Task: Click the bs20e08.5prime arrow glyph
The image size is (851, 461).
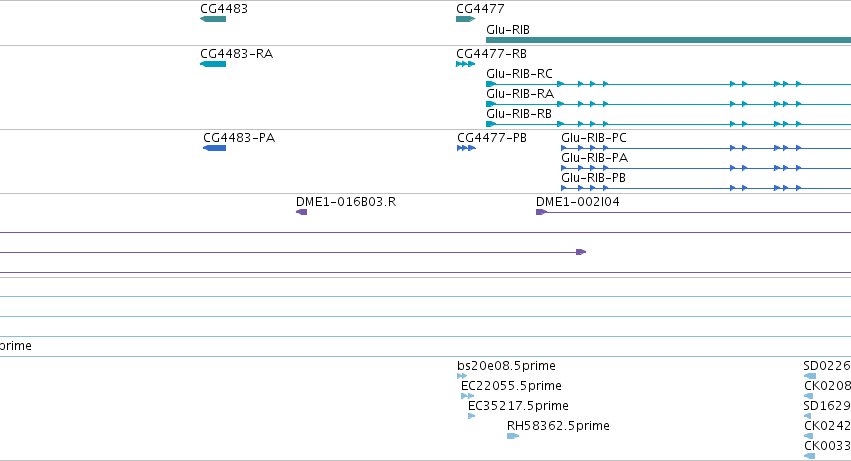Action: point(462,376)
